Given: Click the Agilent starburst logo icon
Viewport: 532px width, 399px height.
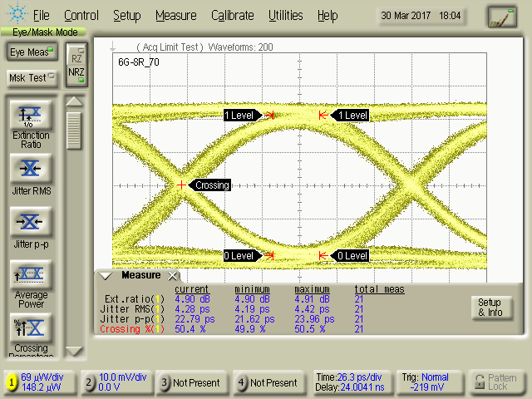Looking at the screenshot, I should click(17, 12).
